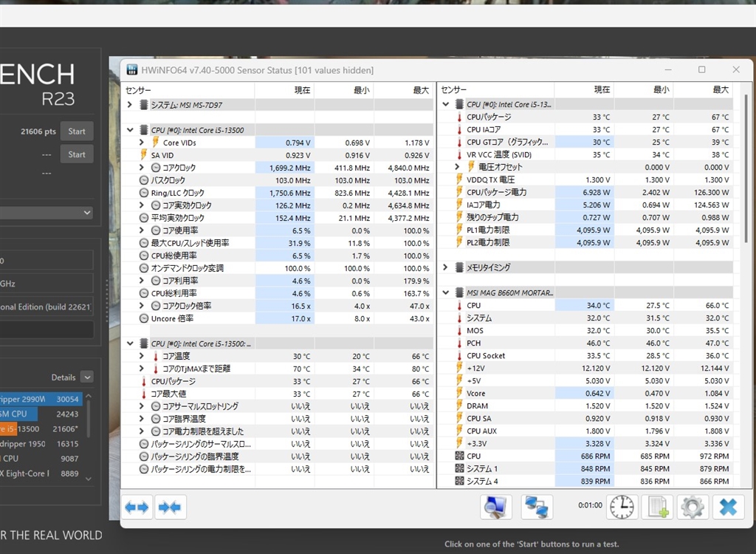
Task: Click the left panel 最小 column header
Action: click(x=344, y=90)
